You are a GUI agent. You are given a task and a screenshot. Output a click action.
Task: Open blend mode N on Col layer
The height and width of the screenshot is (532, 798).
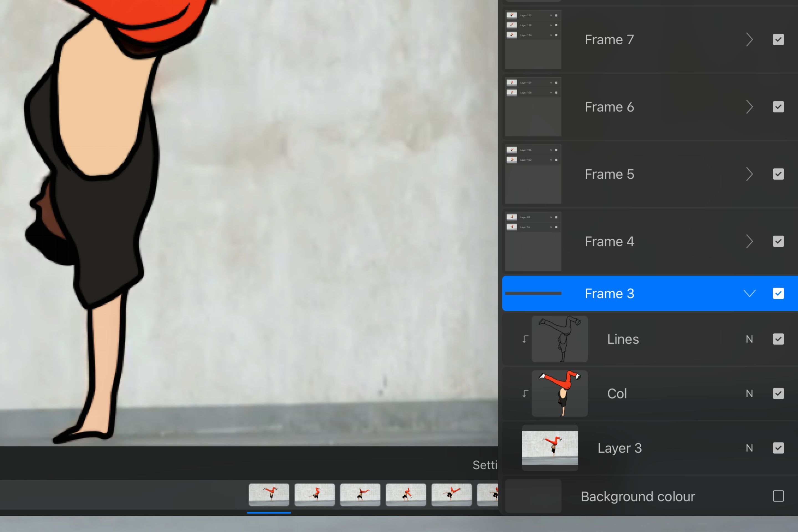(x=749, y=393)
